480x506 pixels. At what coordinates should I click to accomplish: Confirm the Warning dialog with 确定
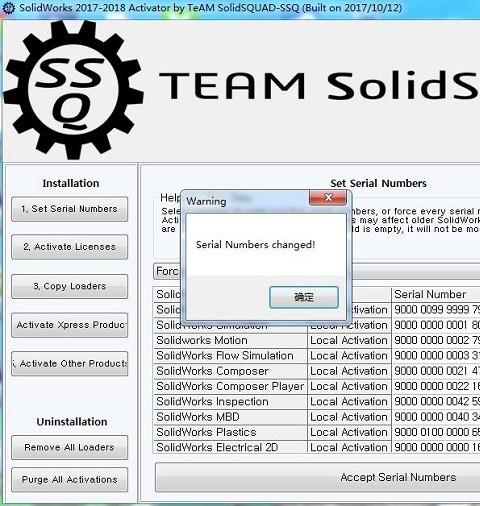coord(304,297)
